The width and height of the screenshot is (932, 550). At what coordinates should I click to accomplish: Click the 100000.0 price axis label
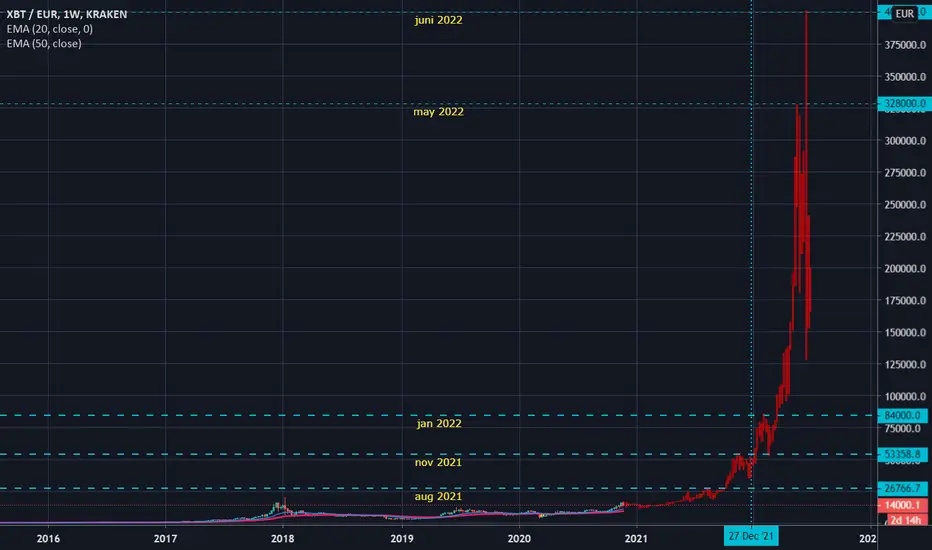coord(905,397)
